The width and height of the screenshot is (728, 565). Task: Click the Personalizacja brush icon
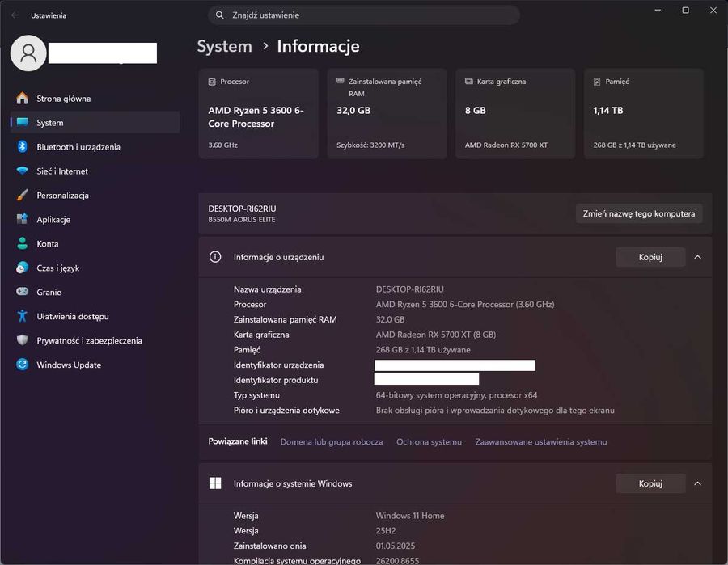23,195
